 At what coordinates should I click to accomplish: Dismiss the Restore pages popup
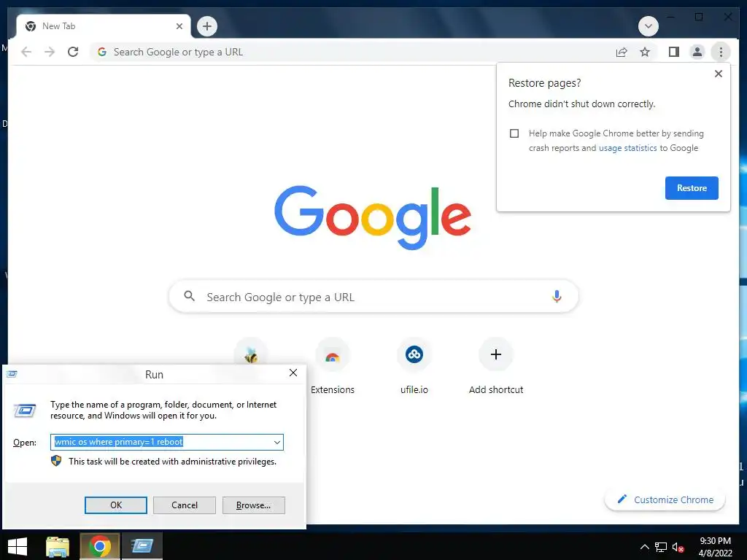point(719,74)
